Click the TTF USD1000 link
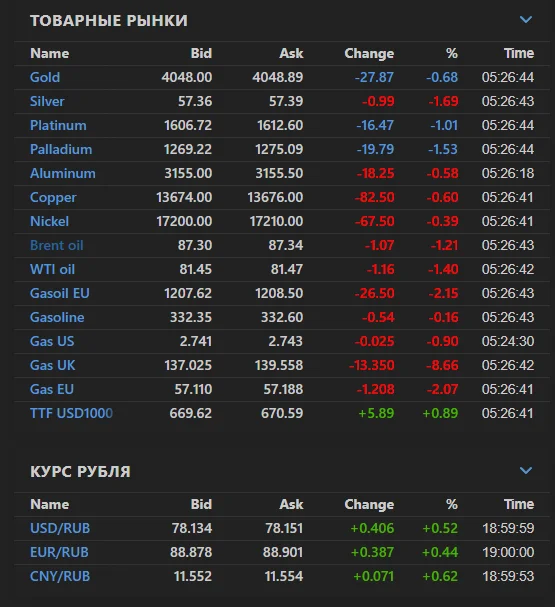The width and height of the screenshot is (555, 607). coord(72,413)
